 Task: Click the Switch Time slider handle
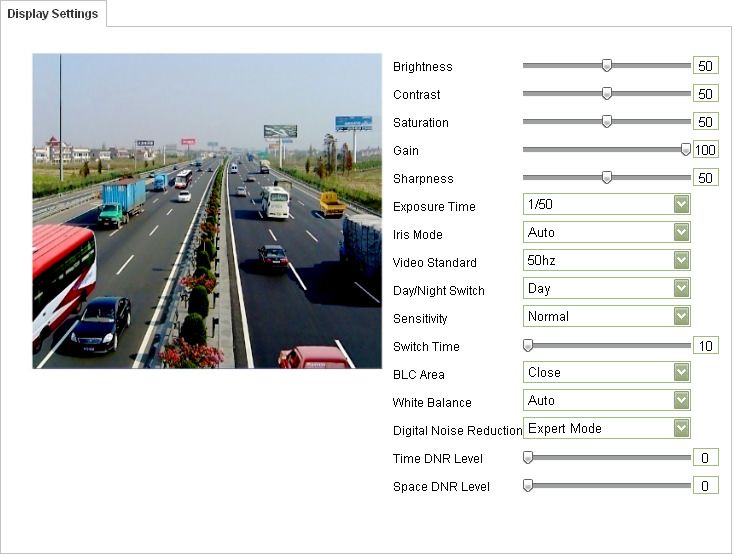(x=528, y=345)
